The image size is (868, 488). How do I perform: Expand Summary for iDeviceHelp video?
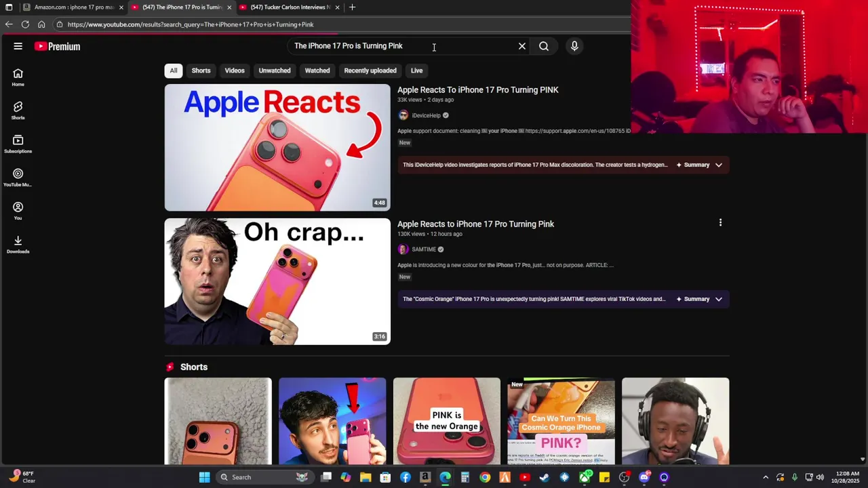click(700, 165)
